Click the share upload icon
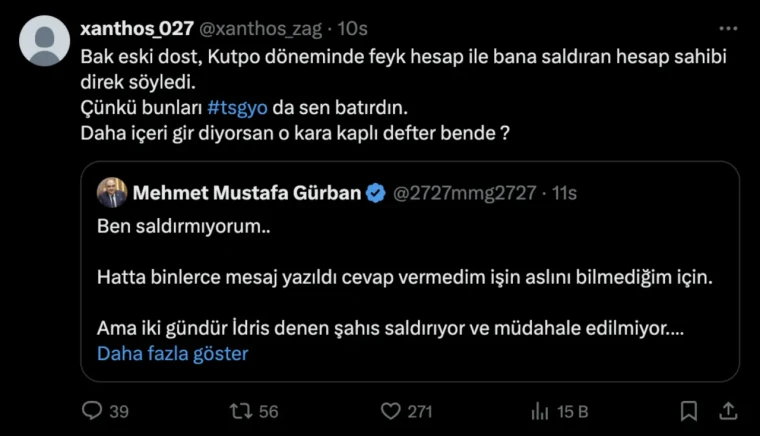 coord(729,411)
